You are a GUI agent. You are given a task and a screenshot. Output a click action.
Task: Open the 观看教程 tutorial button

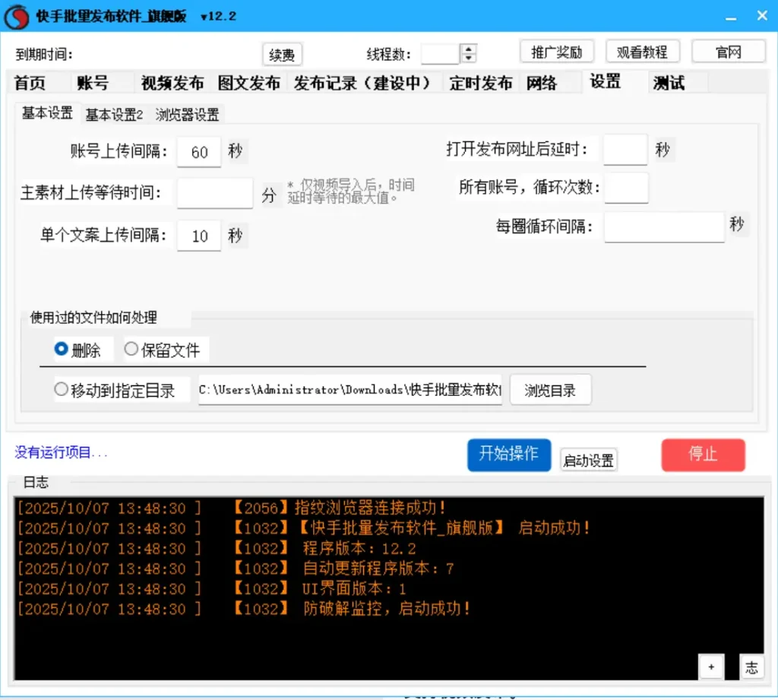coord(641,51)
